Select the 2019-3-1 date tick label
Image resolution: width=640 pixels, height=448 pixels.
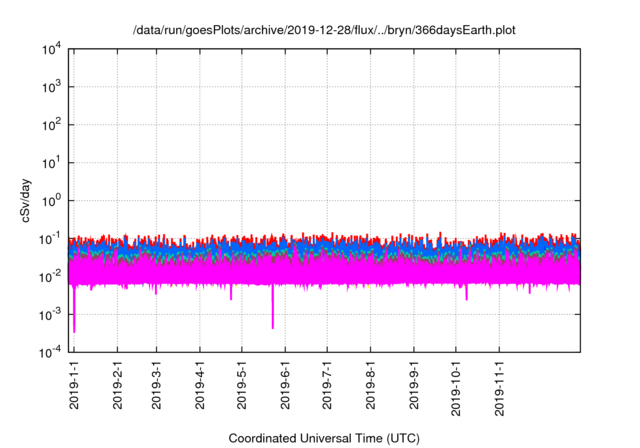click(x=156, y=387)
